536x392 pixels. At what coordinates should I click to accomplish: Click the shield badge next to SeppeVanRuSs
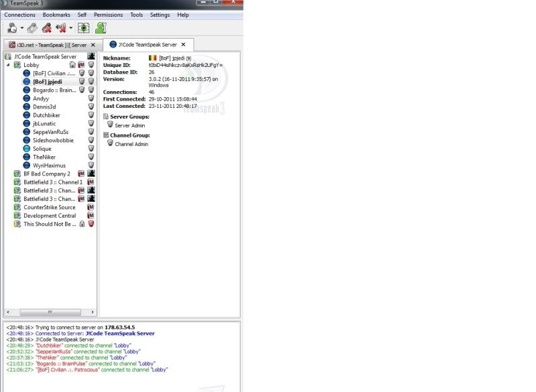(91, 132)
